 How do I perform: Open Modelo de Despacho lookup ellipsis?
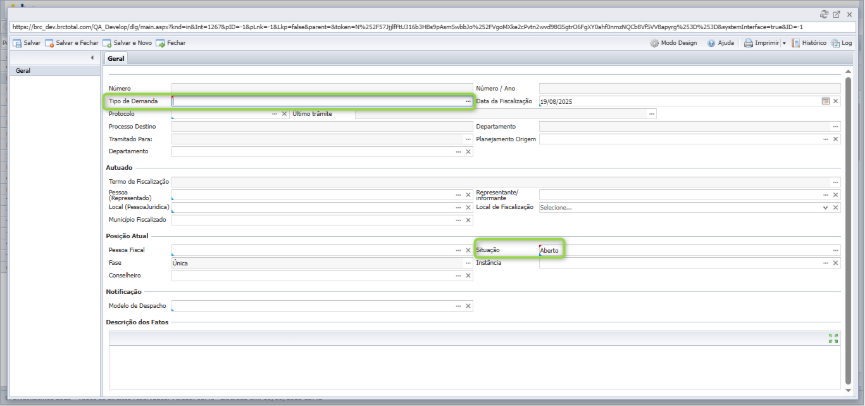point(458,306)
